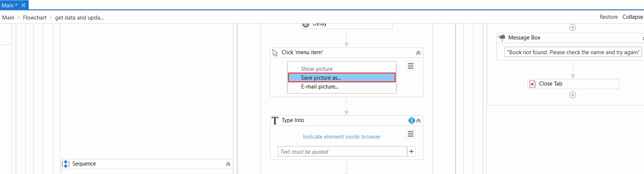
Task: Click the plus icon below Close Tab
Action: tap(573, 95)
